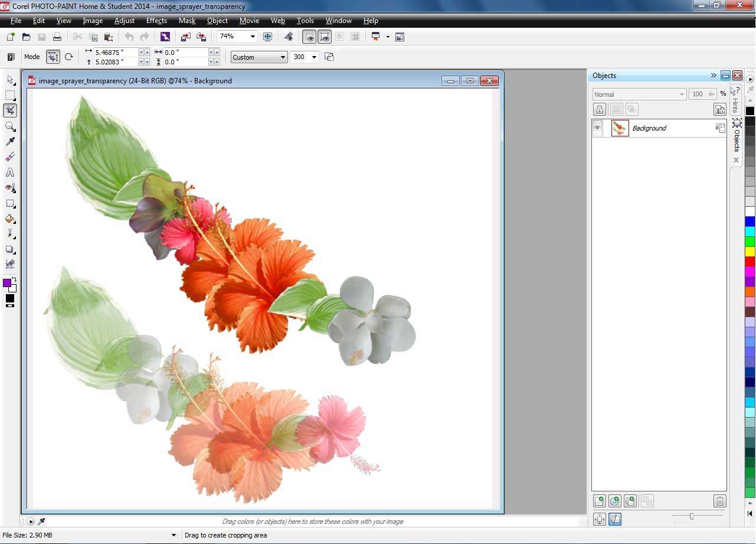This screenshot has width=756, height=544.
Task: Open the Custom crop size dropdown
Action: point(283,57)
